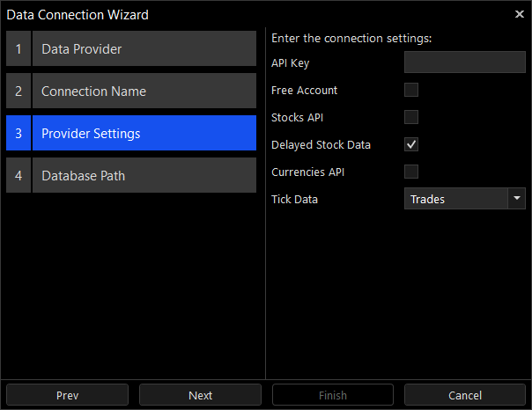The width and height of the screenshot is (532, 410).
Task: Tick the Stocks API checkbox
Action: click(411, 117)
